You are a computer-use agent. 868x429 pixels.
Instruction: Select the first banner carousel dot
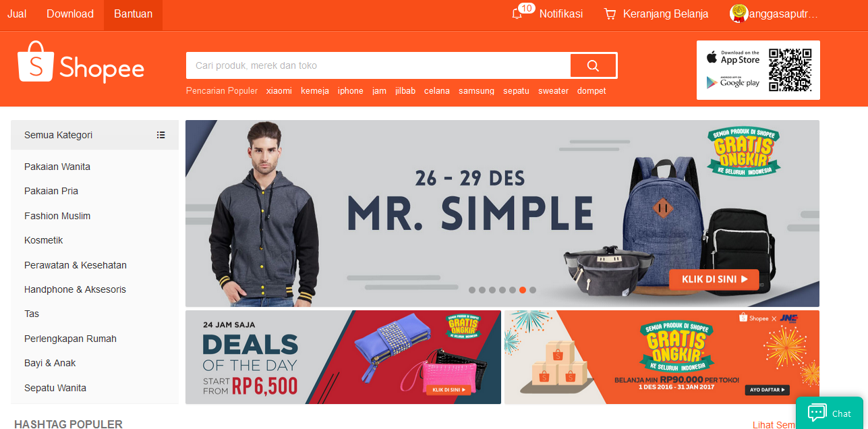coord(472,290)
